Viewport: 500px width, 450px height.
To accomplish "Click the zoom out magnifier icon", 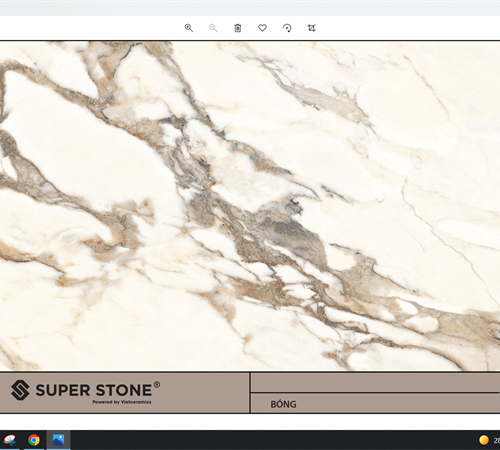I will tap(213, 28).
